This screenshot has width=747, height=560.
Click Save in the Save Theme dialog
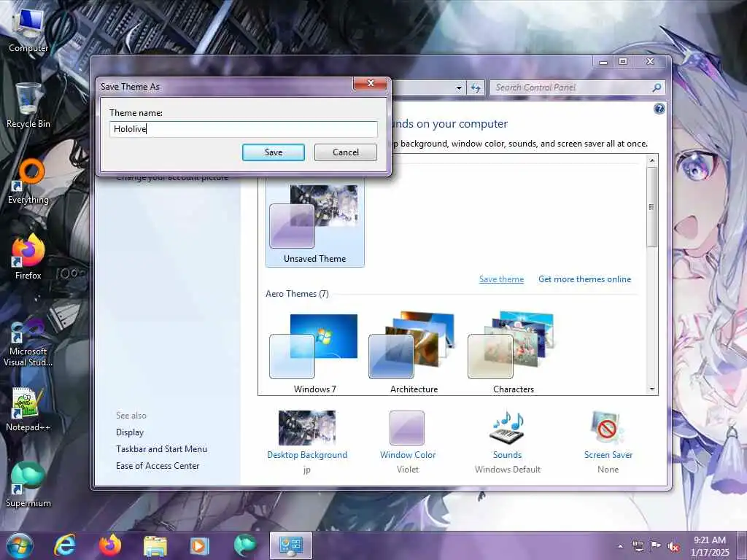(x=274, y=152)
